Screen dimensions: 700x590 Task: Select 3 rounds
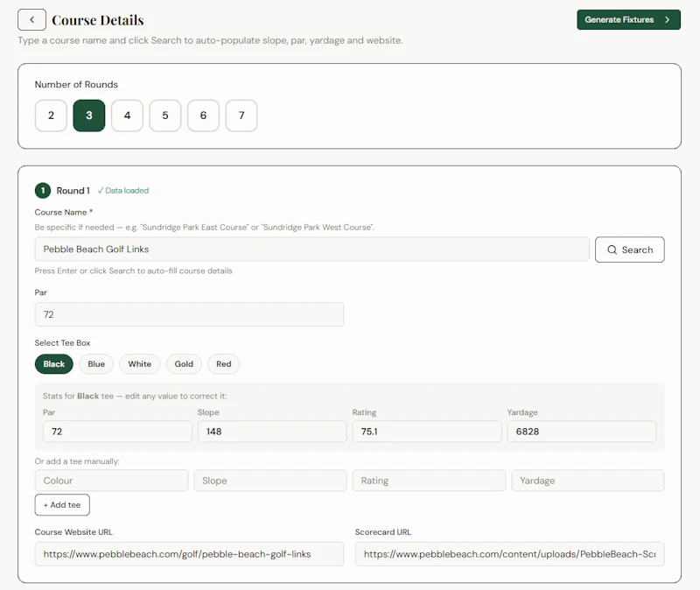click(x=89, y=116)
